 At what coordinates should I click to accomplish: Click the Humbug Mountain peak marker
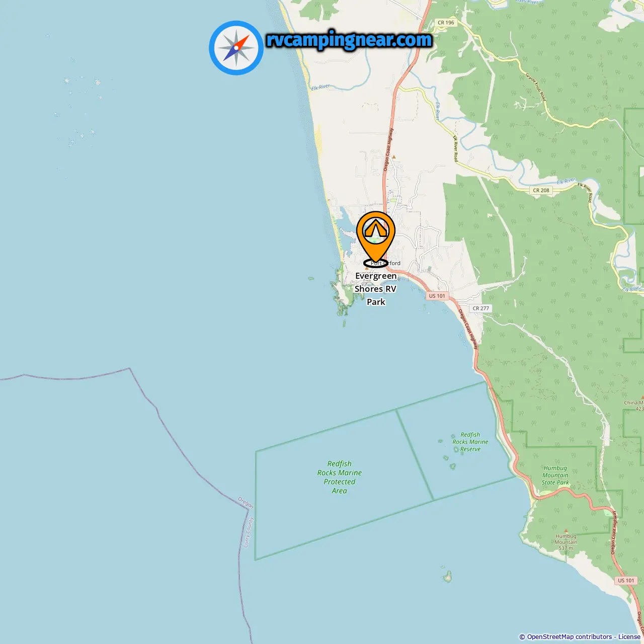click(x=566, y=531)
